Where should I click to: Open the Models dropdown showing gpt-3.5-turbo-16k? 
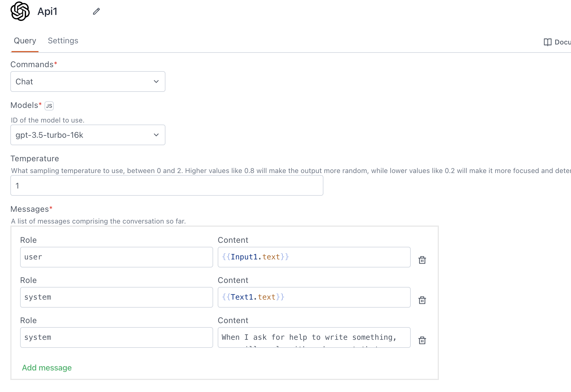coord(88,135)
